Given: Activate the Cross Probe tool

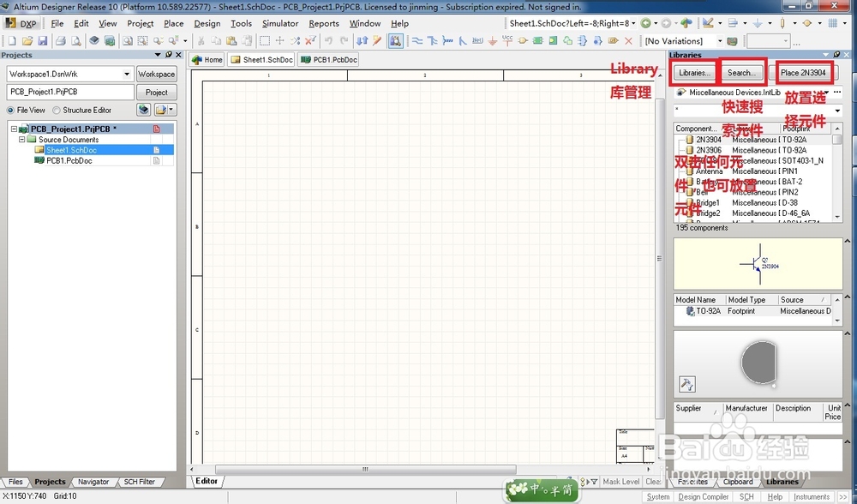Looking at the screenshot, I should 377,41.
